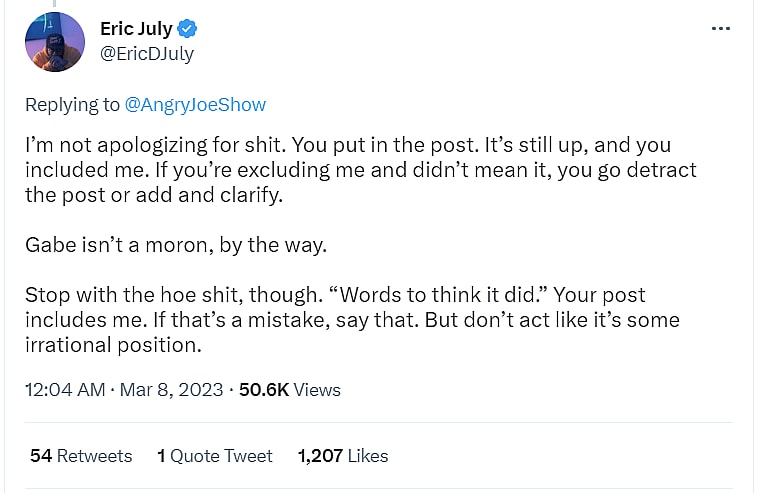The height and width of the screenshot is (493, 760).
Task: Open the 1 Quote Tweet list
Action: pos(215,456)
